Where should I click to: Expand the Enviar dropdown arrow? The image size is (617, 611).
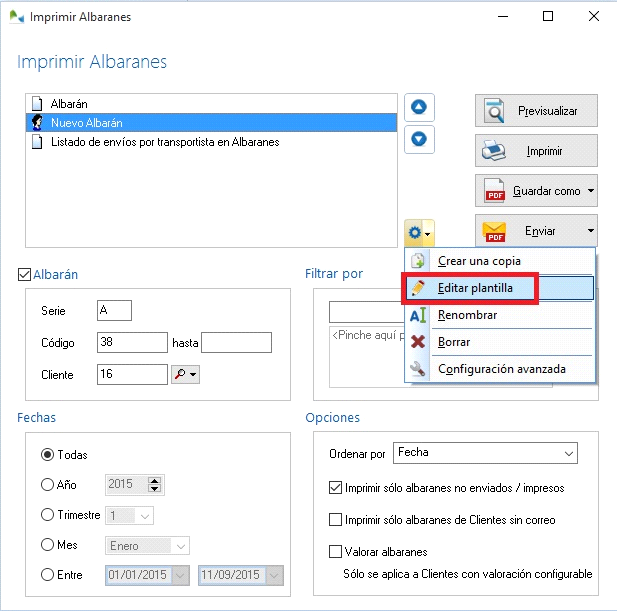point(590,231)
